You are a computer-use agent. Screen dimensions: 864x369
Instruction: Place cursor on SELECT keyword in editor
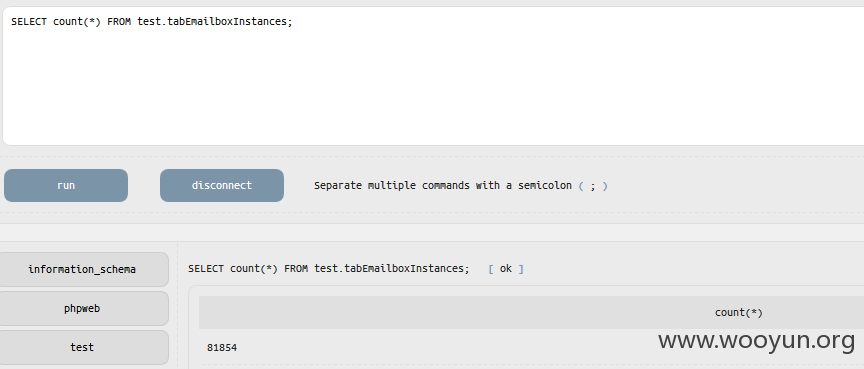pyautogui.click(x=29, y=21)
